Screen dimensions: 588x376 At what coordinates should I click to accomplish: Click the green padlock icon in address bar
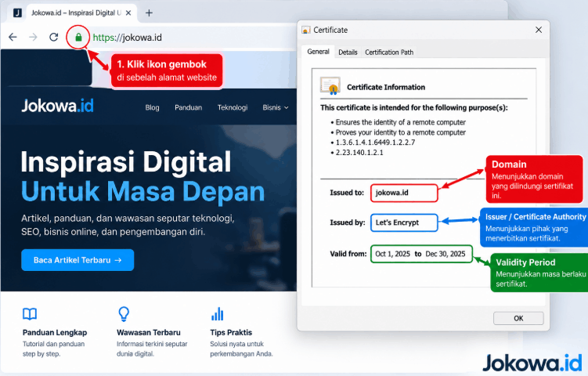click(x=78, y=37)
